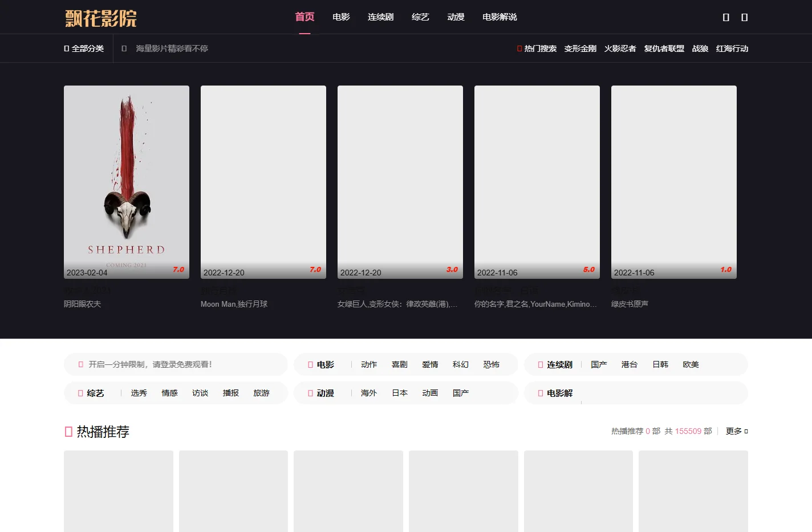The width and height of the screenshot is (812, 532).
Task: Open the 电影解 category heading
Action: (559, 393)
